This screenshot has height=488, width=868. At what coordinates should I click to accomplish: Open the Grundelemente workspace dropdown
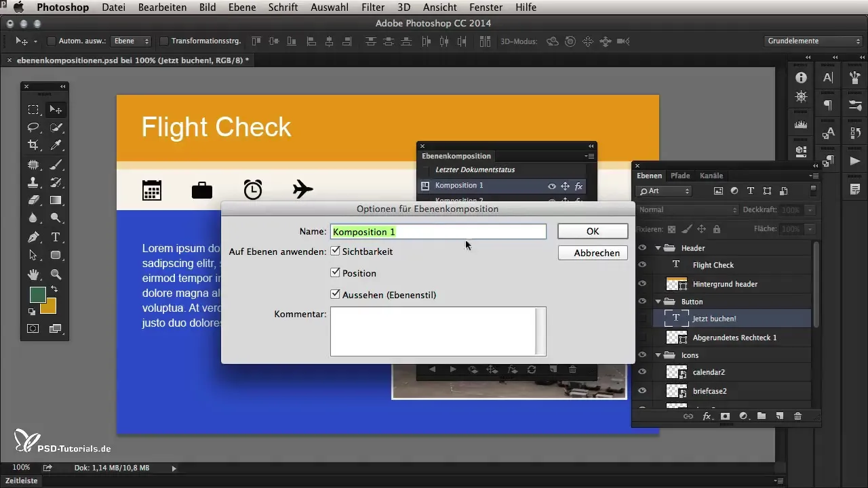coord(812,41)
